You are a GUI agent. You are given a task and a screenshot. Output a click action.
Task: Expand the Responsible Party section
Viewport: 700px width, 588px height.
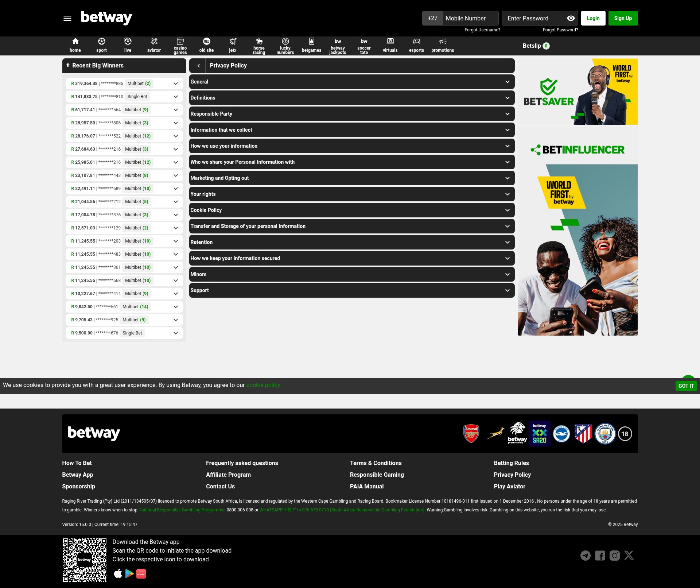click(x=352, y=114)
